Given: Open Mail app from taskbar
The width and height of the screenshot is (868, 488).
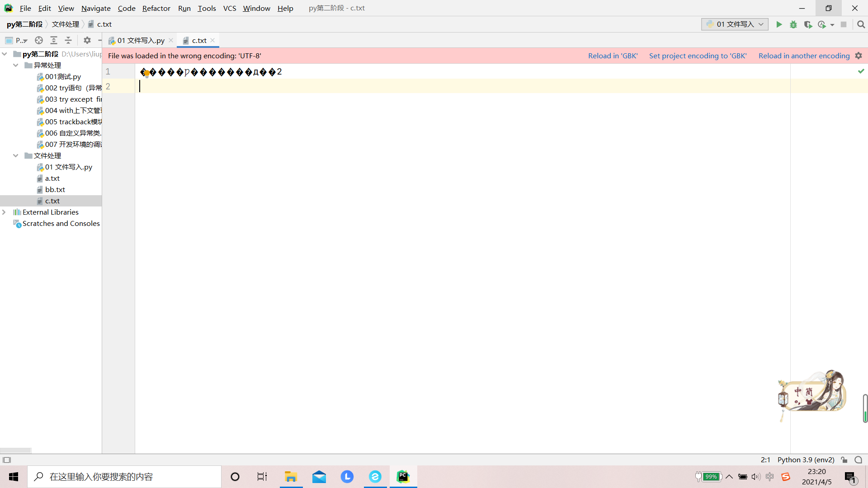Looking at the screenshot, I should pos(319,477).
